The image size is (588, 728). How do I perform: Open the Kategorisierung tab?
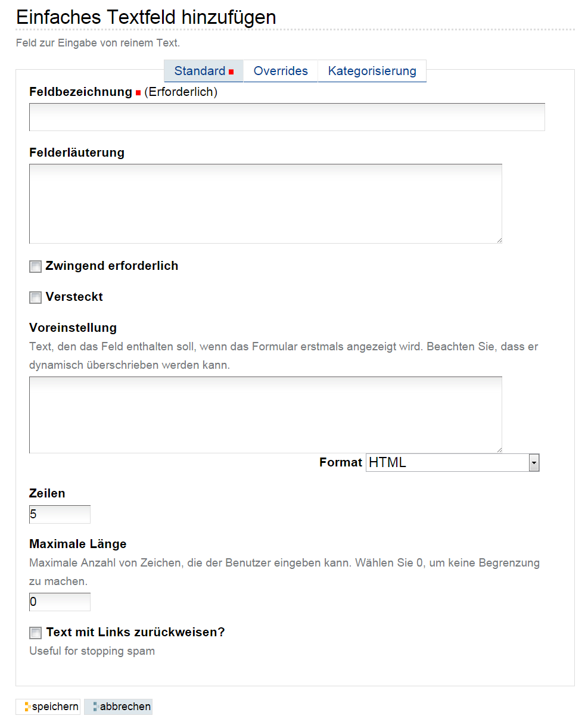372,71
